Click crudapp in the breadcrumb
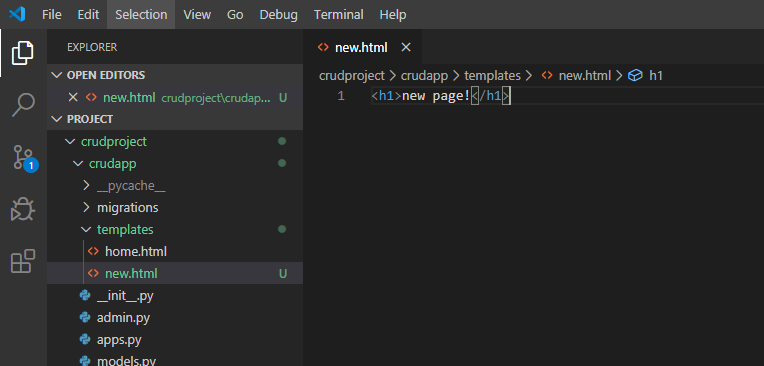 (425, 76)
